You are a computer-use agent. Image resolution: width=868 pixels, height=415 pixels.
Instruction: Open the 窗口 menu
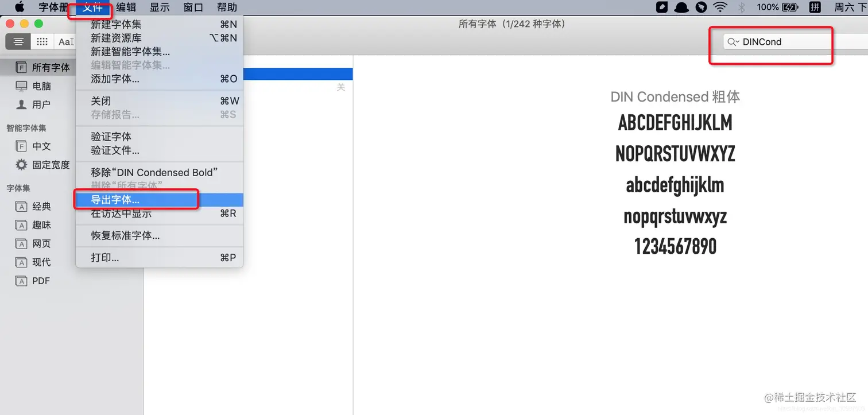(x=193, y=7)
